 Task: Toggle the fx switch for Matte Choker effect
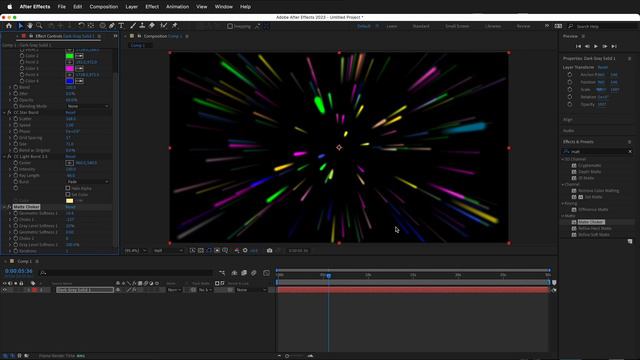[x=9, y=207]
